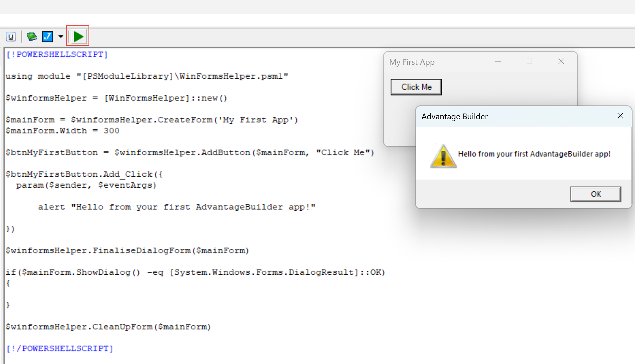Close the Advantage Builder dialog with X

coord(620,116)
